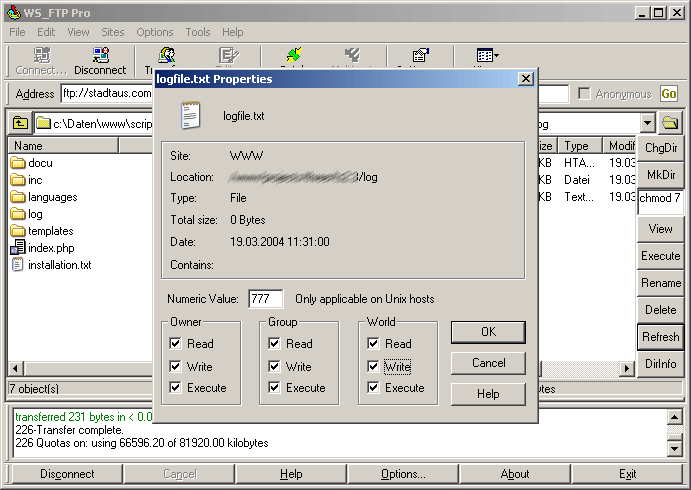
Task: Select the installation.txt file icon
Action: pyautogui.click(x=18, y=264)
